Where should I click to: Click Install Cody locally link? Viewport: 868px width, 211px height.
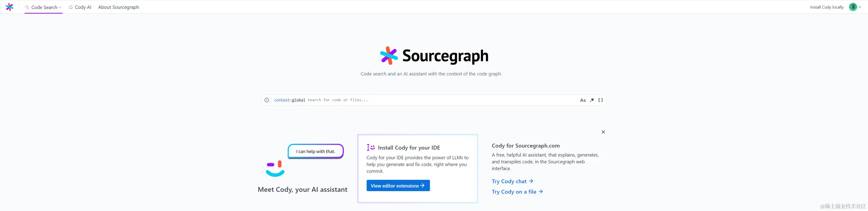(827, 7)
